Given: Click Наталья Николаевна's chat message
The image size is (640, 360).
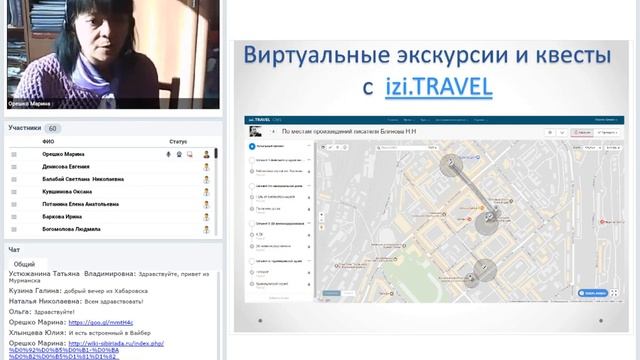Looking at the screenshot, I should click(x=76, y=301).
